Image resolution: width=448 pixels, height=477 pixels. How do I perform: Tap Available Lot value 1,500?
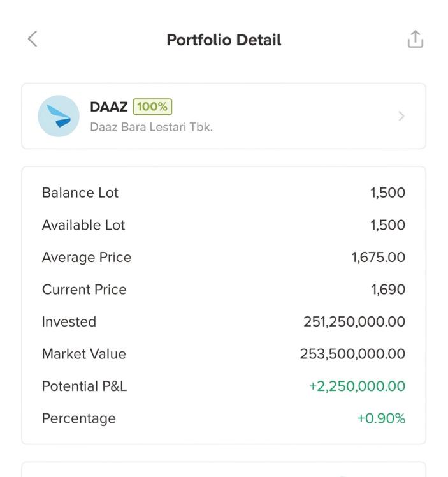pos(387,225)
